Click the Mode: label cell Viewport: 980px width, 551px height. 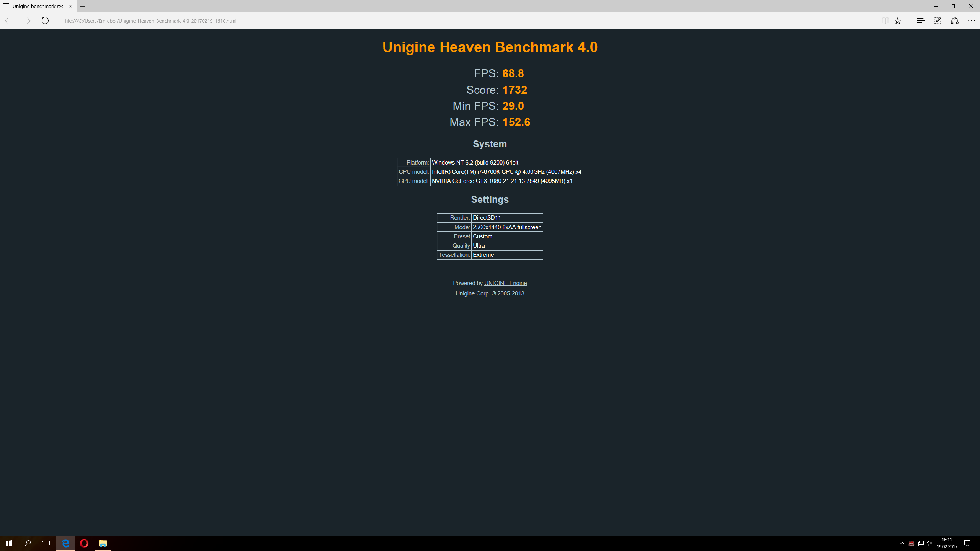pos(454,227)
